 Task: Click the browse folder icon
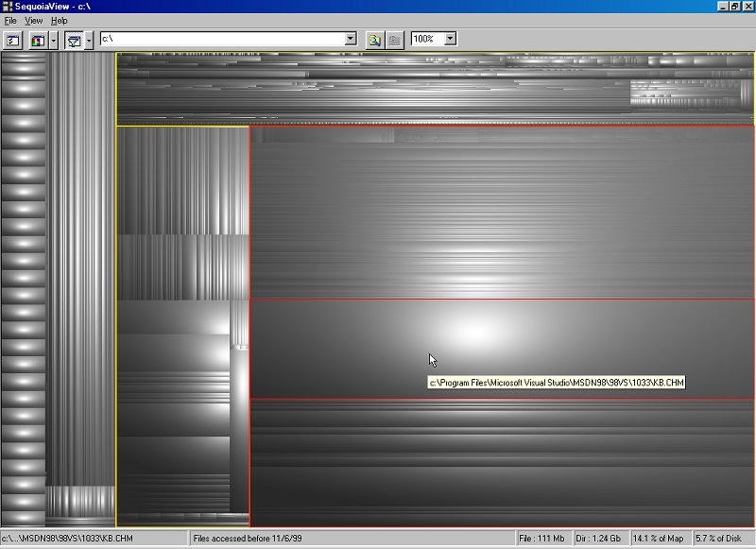pos(374,40)
